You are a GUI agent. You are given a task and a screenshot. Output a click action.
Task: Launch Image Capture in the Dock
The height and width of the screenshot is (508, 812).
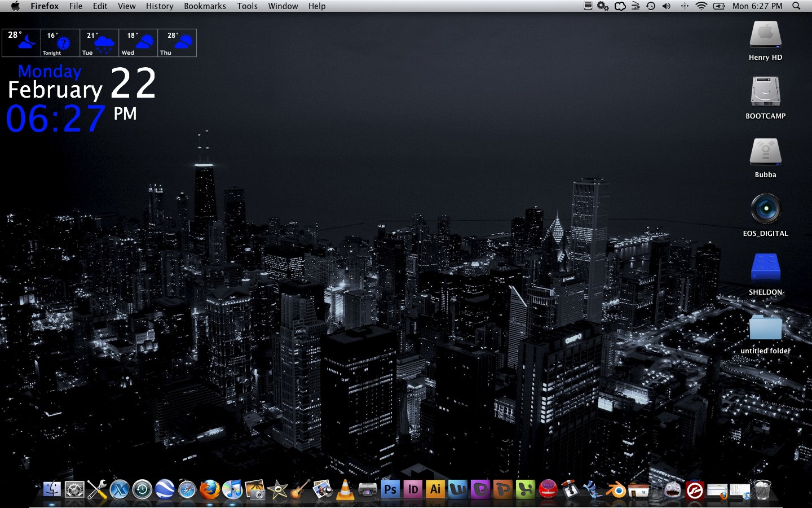click(x=255, y=489)
